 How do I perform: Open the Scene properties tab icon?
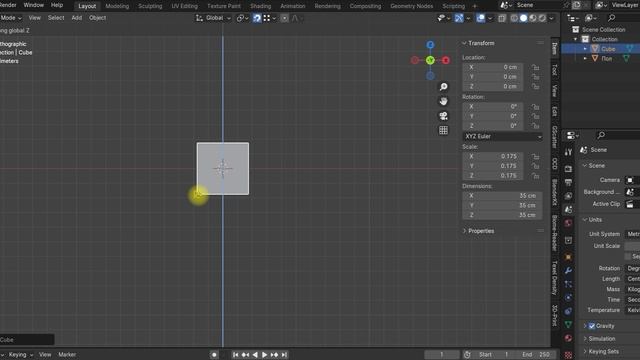click(x=568, y=209)
